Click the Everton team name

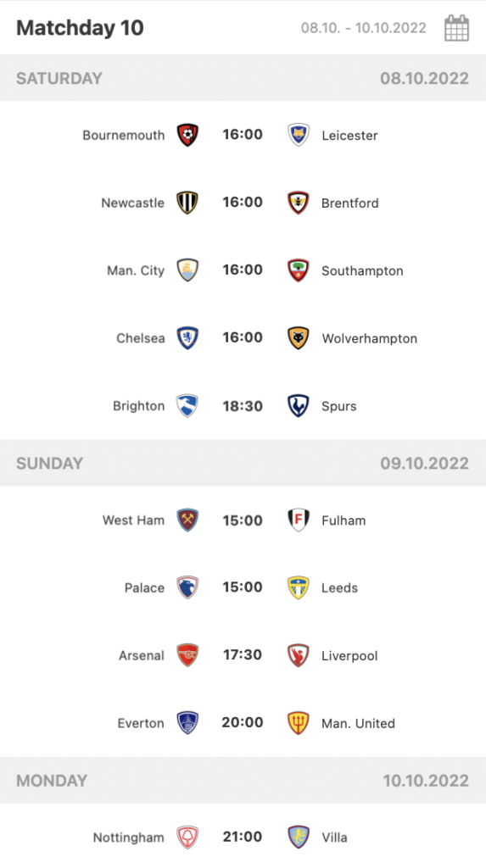pos(141,724)
